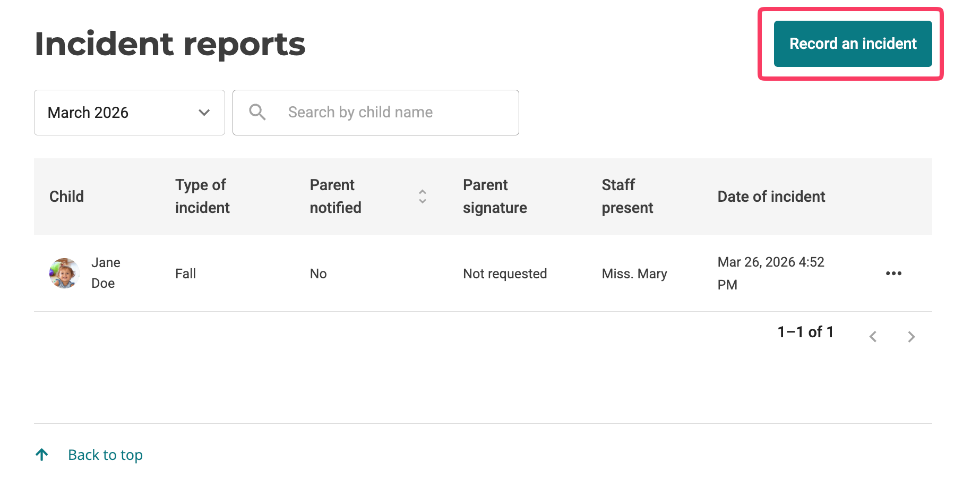Click the Back to top up-arrow icon

(x=42, y=455)
